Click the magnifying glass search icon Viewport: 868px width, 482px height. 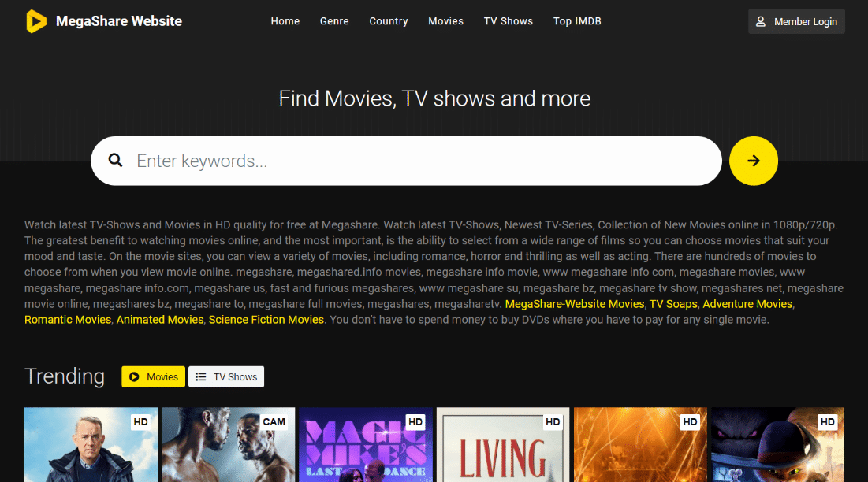pyautogui.click(x=116, y=161)
